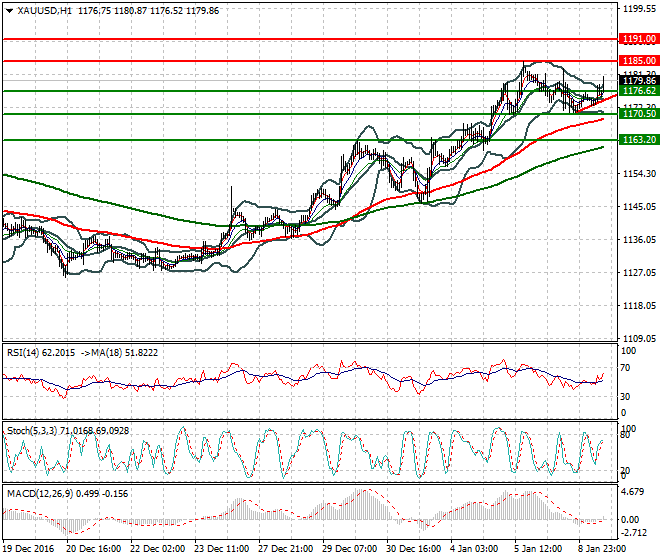Select the 1163.20 green support level label

tap(639, 139)
